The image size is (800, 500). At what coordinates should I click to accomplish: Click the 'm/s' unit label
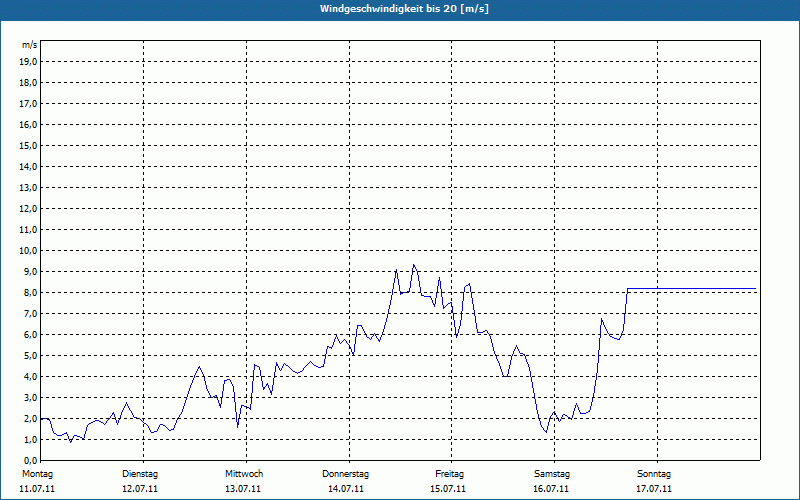[x=30, y=45]
